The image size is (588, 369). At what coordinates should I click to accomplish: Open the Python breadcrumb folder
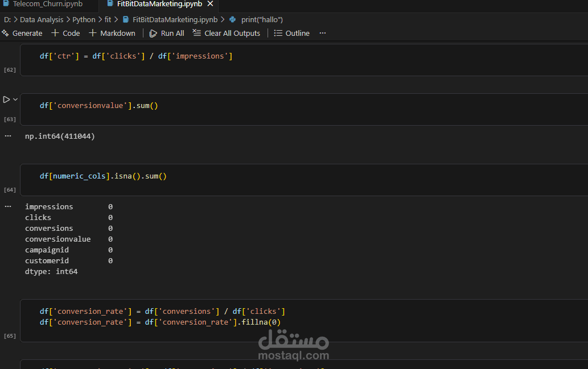coord(84,19)
